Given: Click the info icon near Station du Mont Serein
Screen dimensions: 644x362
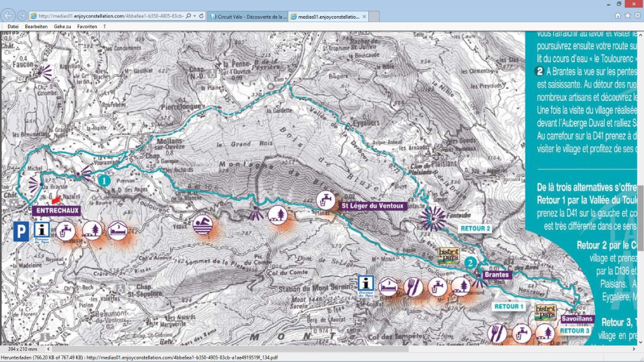Looking at the screenshot, I should click(x=366, y=286).
